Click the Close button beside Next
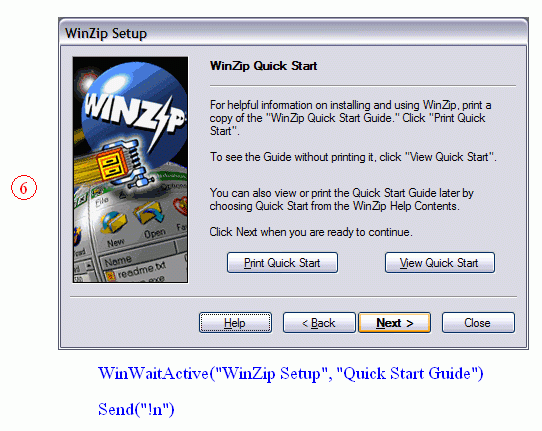The width and height of the screenshot is (542, 431). tap(478, 323)
